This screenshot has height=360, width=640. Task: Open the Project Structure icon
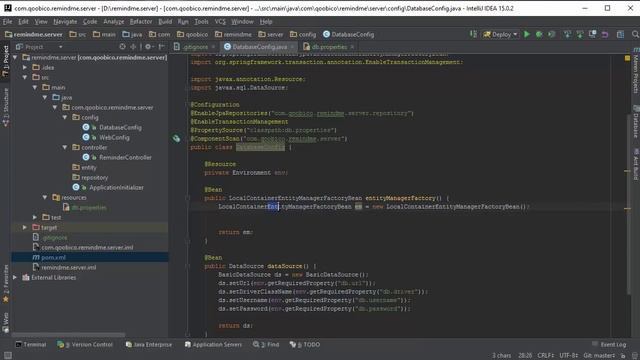click(x=620, y=34)
